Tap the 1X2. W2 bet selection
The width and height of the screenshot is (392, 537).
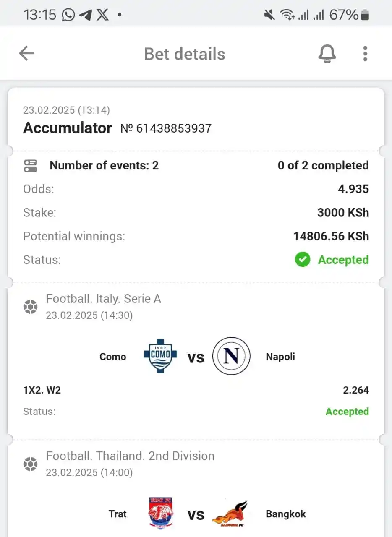click(42, 390)
